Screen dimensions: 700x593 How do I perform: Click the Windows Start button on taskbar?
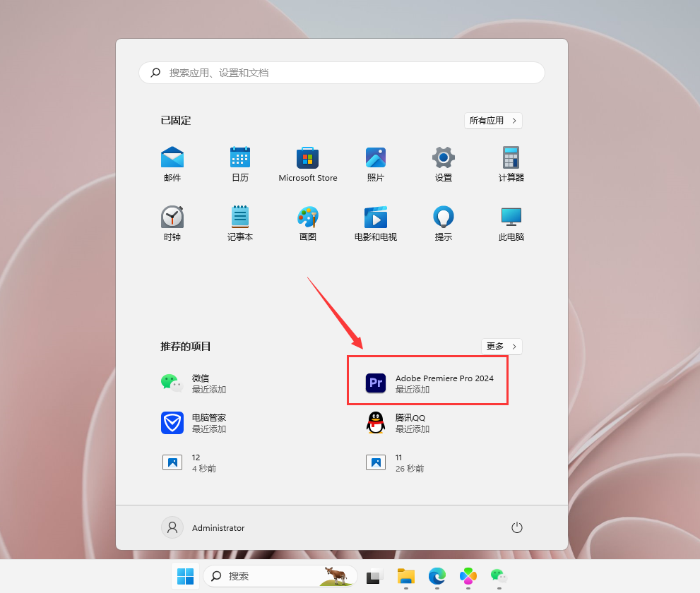[x=185, y=576]
